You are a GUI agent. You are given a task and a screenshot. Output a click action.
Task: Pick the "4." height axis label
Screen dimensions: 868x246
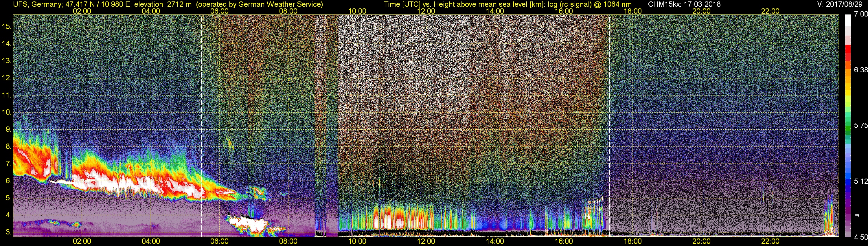point(8,215)
